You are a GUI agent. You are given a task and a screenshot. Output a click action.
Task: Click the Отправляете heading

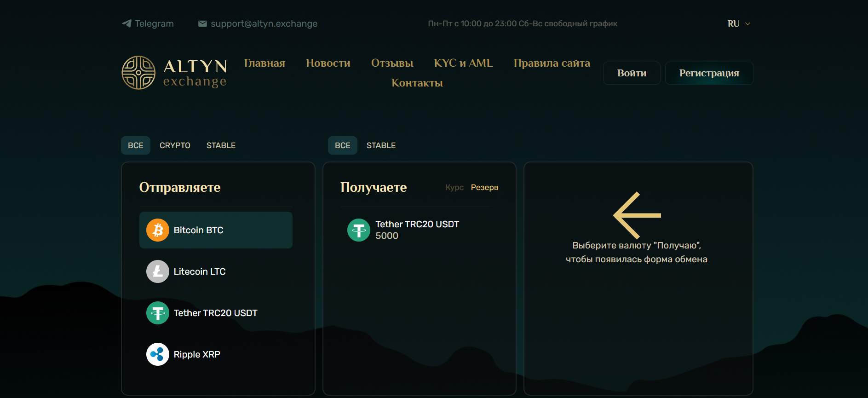click(180, 187)
